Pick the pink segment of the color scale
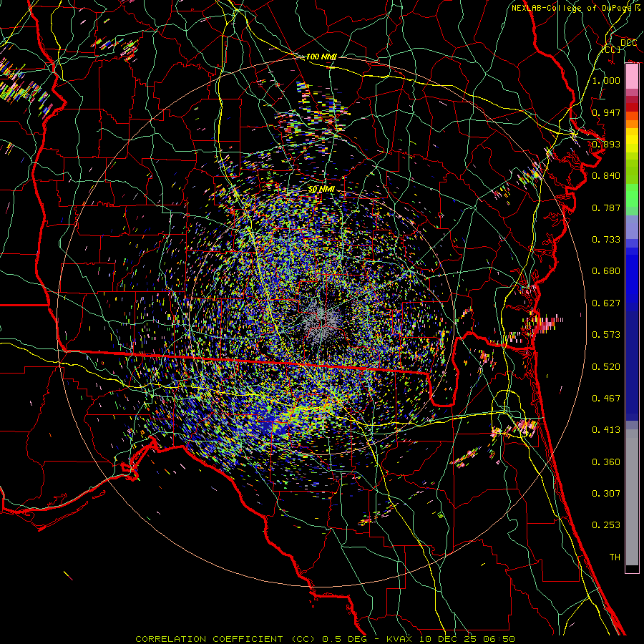The width and height of the screenshot is (644, 644). point(632,77)
